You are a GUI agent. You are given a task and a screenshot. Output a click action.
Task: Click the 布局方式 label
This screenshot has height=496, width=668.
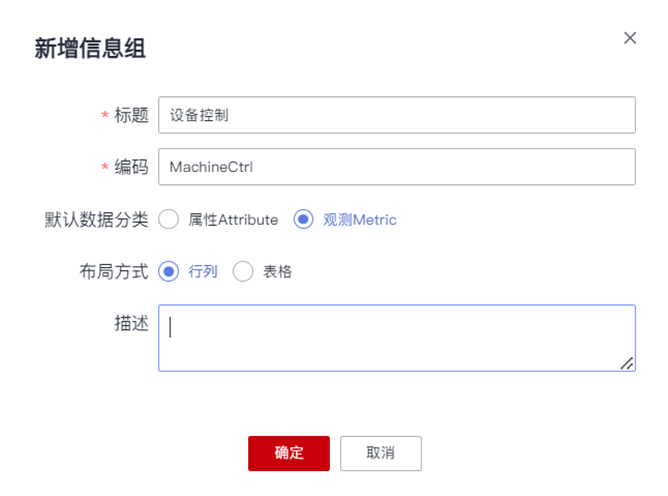pyautogui.click(x=114, y=271)
